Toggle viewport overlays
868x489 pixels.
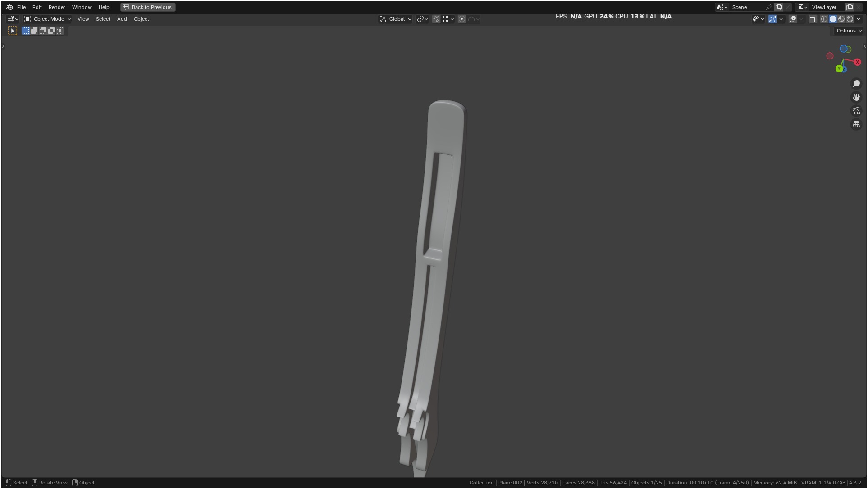(x=793, y=19)
